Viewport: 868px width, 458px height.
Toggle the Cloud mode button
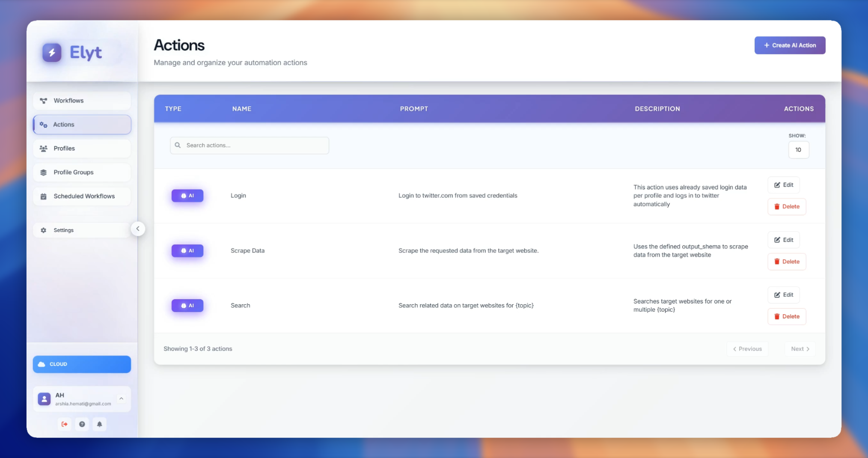[82, 364]
